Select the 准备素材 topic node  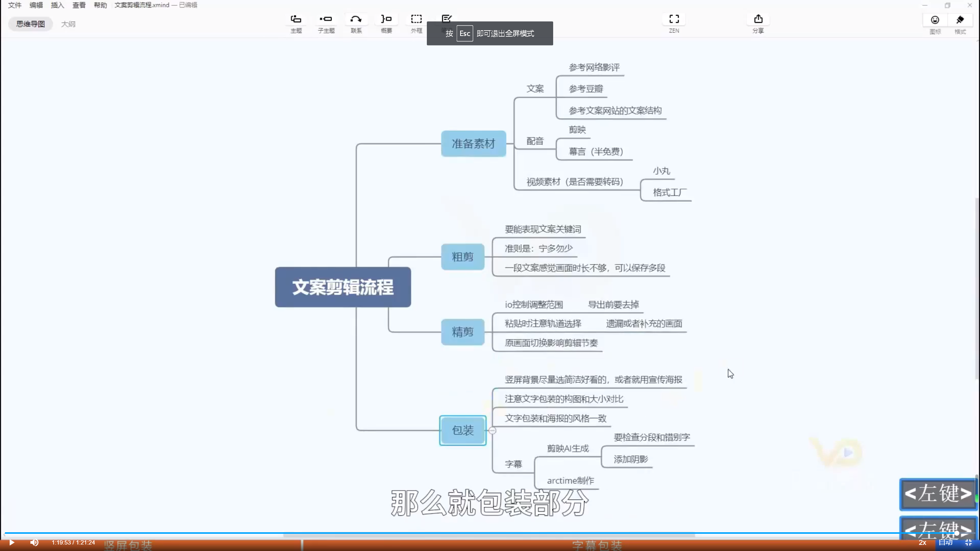474,144
